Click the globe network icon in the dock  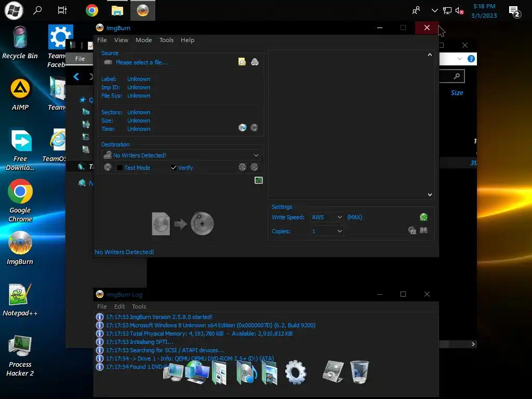point(197,372)
